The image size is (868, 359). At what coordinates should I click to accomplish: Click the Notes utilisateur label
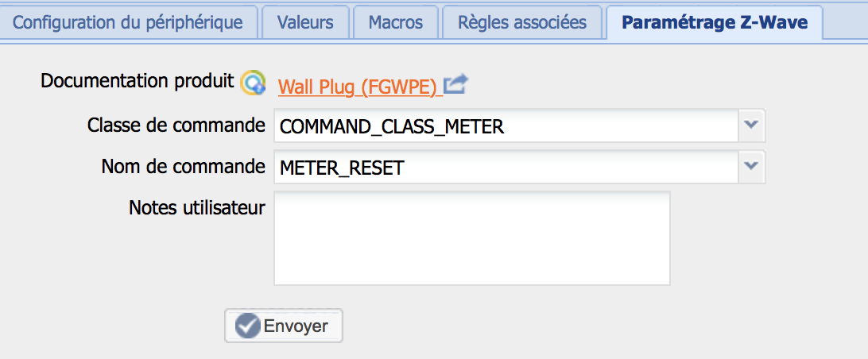tap(197, 207)
